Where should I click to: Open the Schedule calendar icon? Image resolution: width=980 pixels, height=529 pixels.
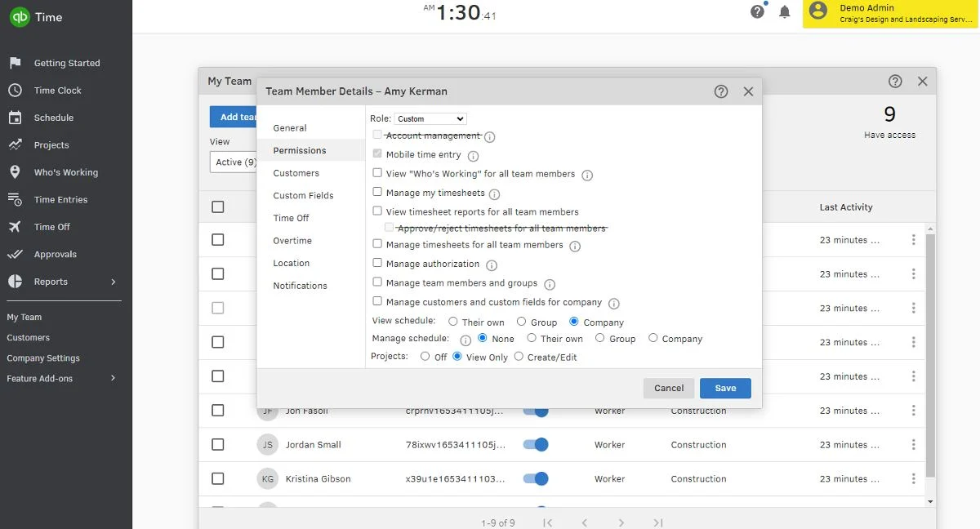[x=15, y=118]
